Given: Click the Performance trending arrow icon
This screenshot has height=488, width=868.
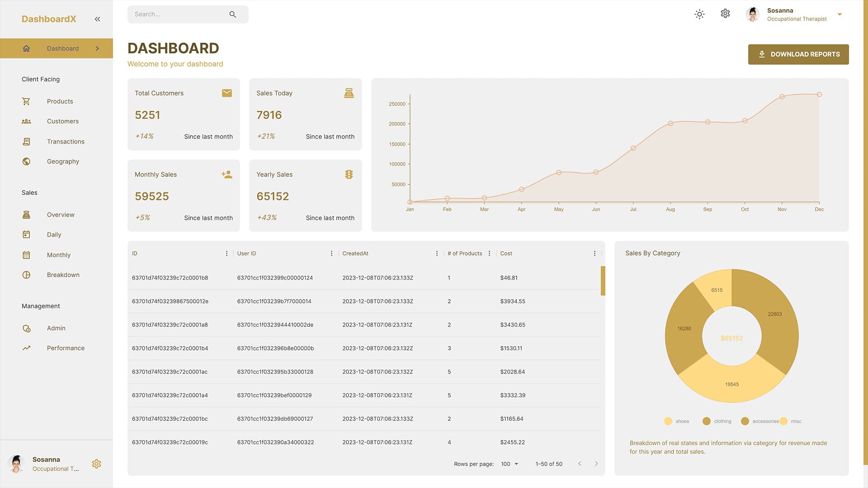Looking at the screenshot, I should 26,347.
